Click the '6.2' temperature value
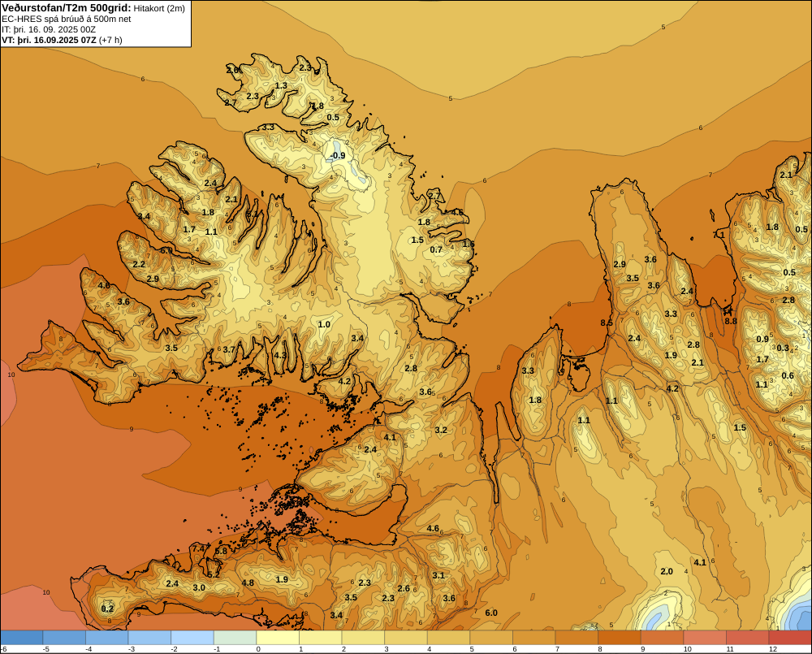This screenshot has height=654, width=812. tap(214, 574)
